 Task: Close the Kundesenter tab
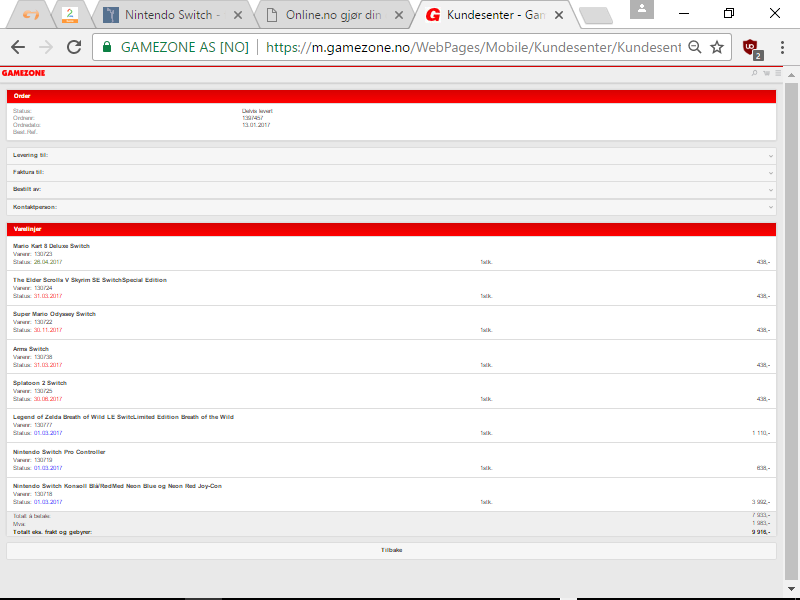(559, 15)
